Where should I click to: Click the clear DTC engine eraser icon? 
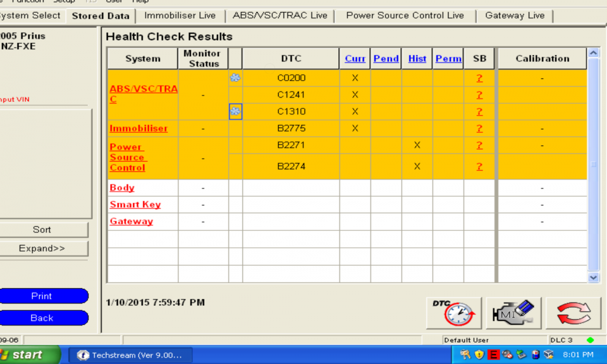tap(513, 313)
